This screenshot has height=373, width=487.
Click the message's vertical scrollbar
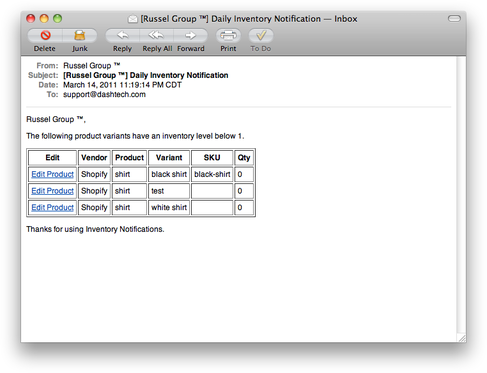(461, 195)
